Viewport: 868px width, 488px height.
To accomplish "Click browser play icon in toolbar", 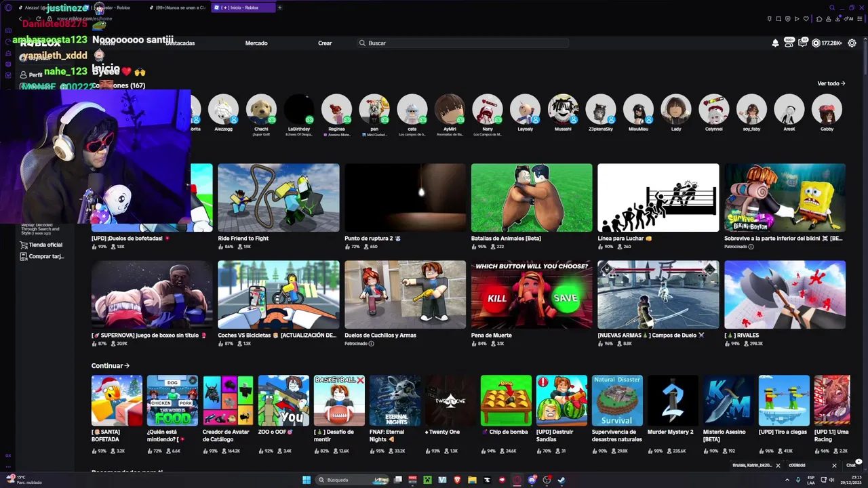I will (x=796, y=18).
